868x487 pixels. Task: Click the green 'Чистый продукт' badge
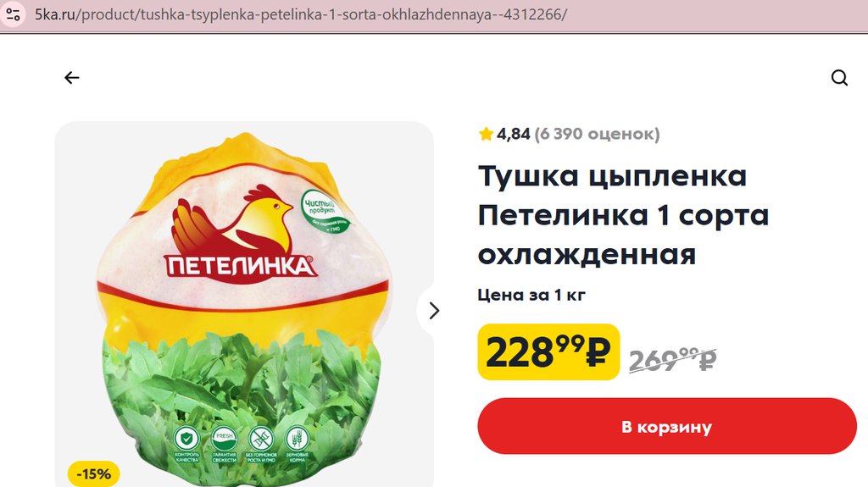pos(325,212)
